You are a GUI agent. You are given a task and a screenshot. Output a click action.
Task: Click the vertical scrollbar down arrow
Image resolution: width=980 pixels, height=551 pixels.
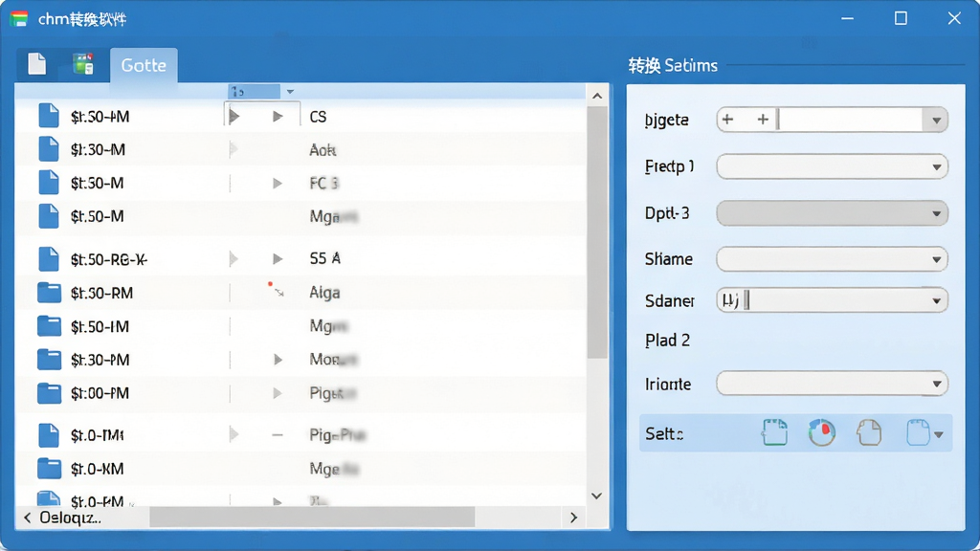point(597,496)
